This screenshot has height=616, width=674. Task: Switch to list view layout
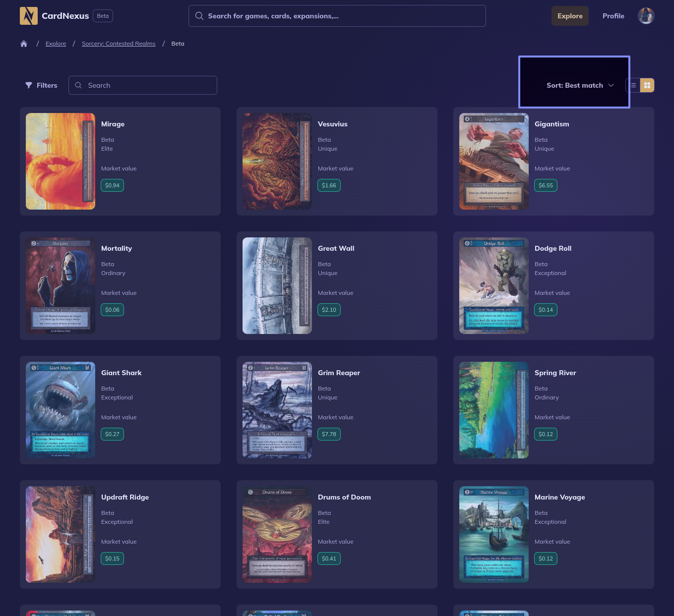(x=633, y=85)
